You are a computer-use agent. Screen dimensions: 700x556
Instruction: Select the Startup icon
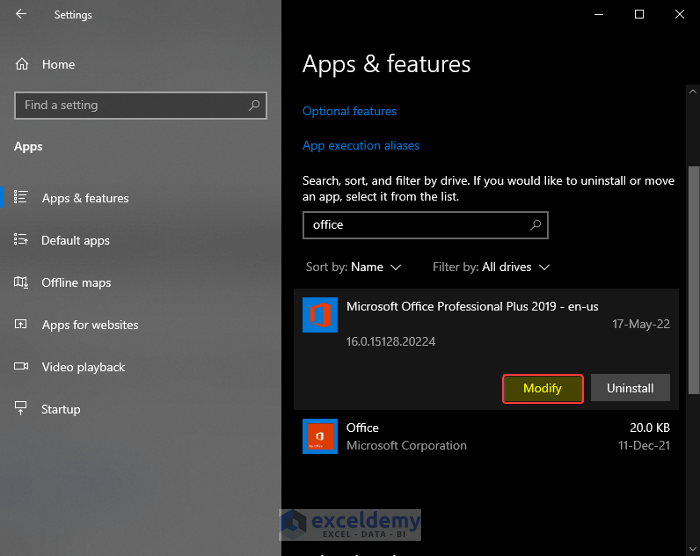[21, 408]
